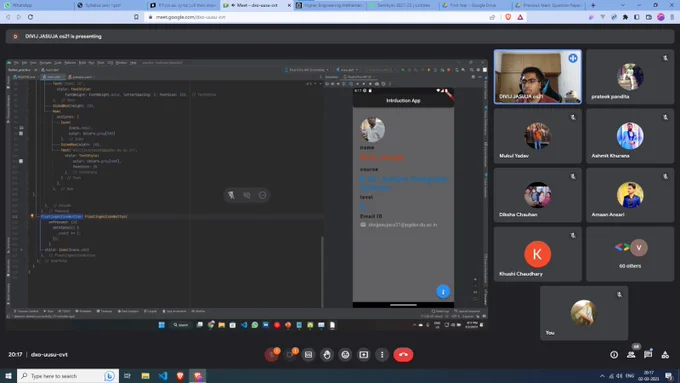Viewport: 680px width, 383px height.
Task: Open browser profile avatar
Action: pos(660,17)
